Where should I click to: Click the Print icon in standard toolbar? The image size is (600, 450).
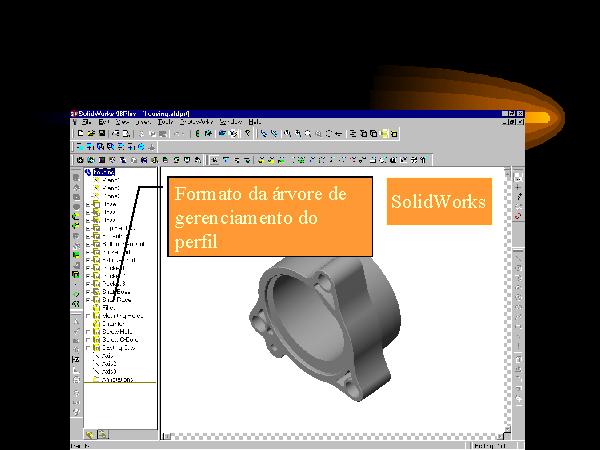(113, 132)
